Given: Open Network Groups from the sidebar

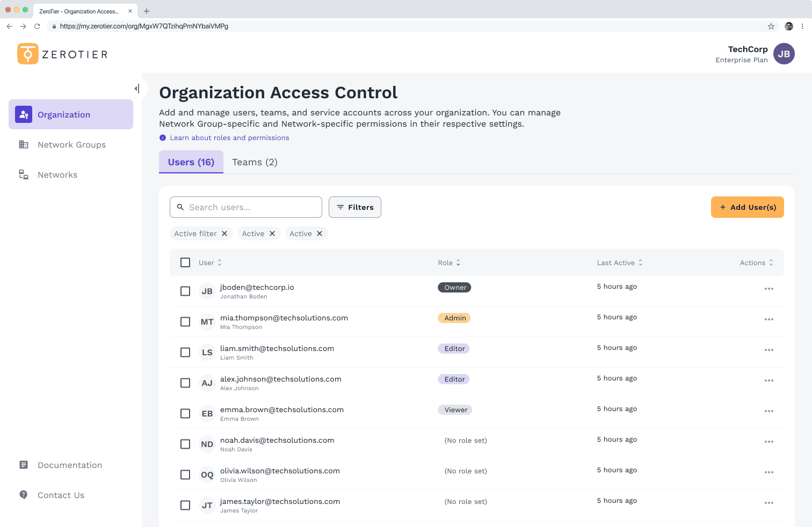Looking at the screenshot, I should tap(71, 145).
